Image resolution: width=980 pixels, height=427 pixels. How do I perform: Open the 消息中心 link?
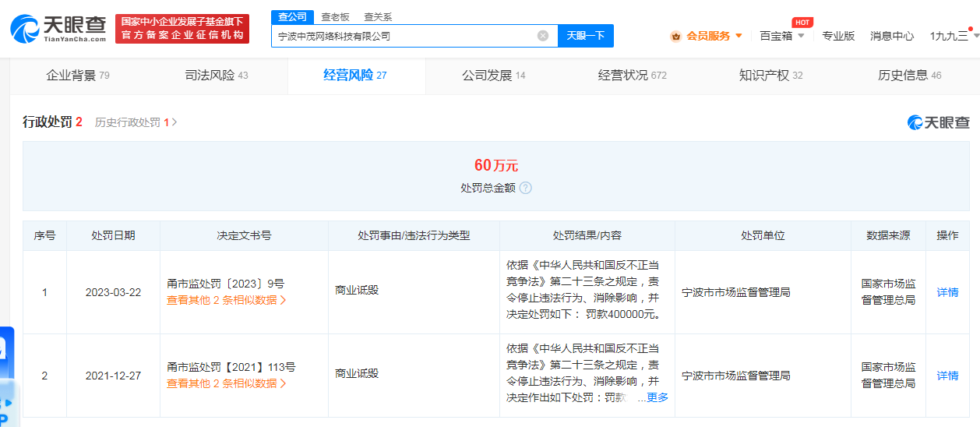pos(892,36)
